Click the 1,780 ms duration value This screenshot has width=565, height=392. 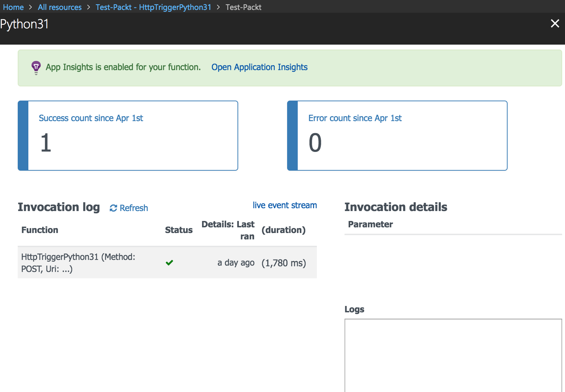[284, 263]
